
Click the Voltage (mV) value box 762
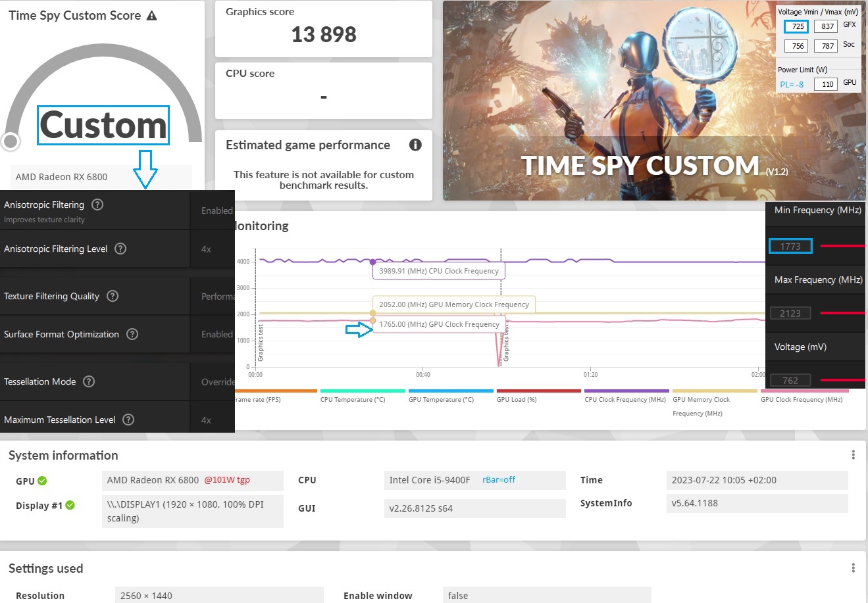point(790,380)
